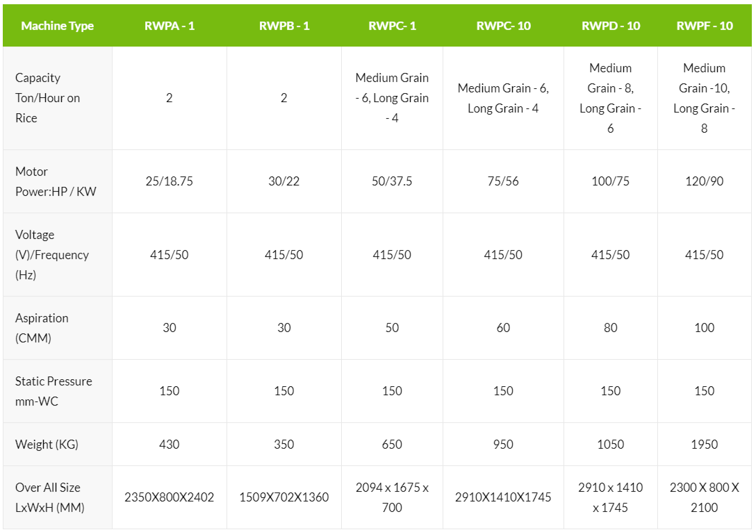Select the 120/90 motor power cell
This screenshot has height=532, width=756.
[704, 181]
